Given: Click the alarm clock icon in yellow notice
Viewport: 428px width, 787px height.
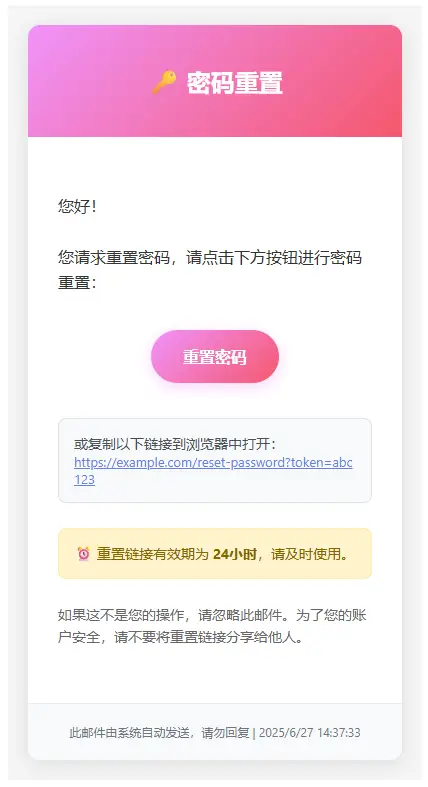Looking at the screenshot, I should point(84,554).
